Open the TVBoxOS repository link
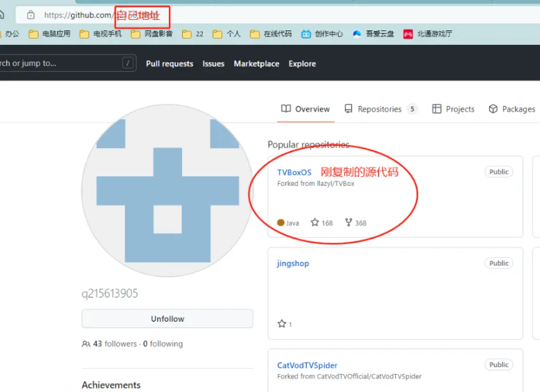Viewport: 540px width, 392px height. point(294,172)
